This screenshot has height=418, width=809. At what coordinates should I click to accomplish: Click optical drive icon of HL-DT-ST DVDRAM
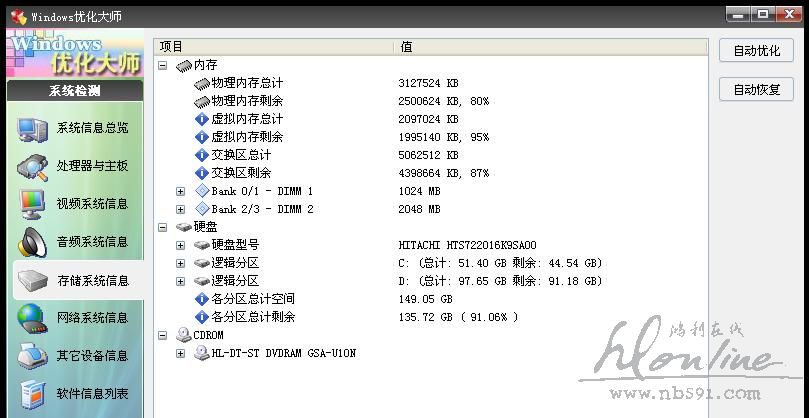pyautogui.click(x=202, y=353)
